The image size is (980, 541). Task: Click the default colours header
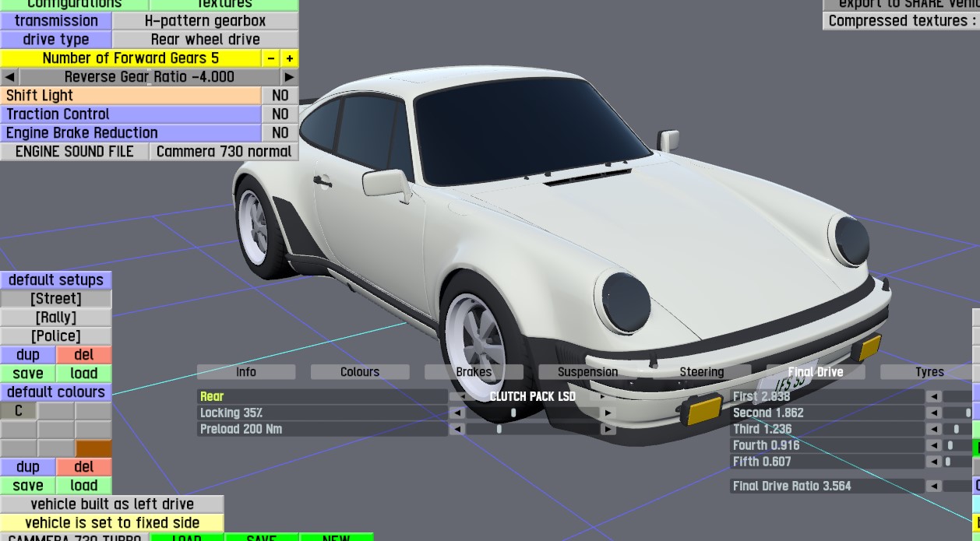coord(56,392)
